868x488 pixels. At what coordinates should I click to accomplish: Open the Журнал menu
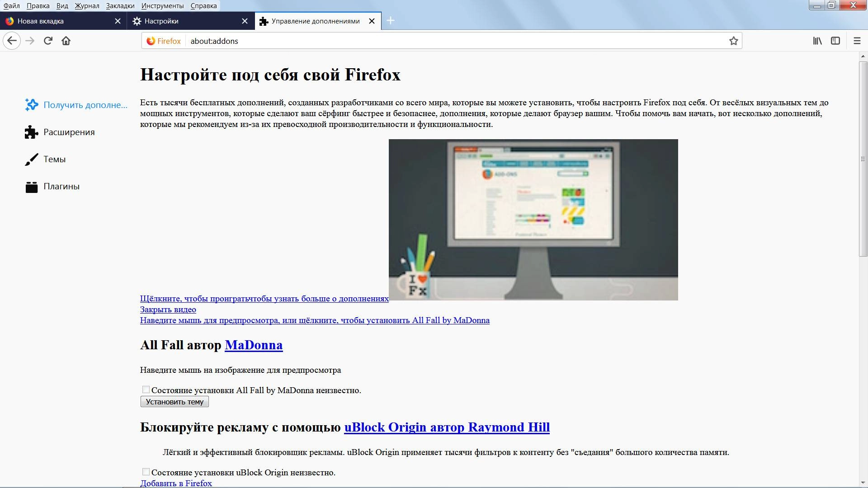click(87, 6)
